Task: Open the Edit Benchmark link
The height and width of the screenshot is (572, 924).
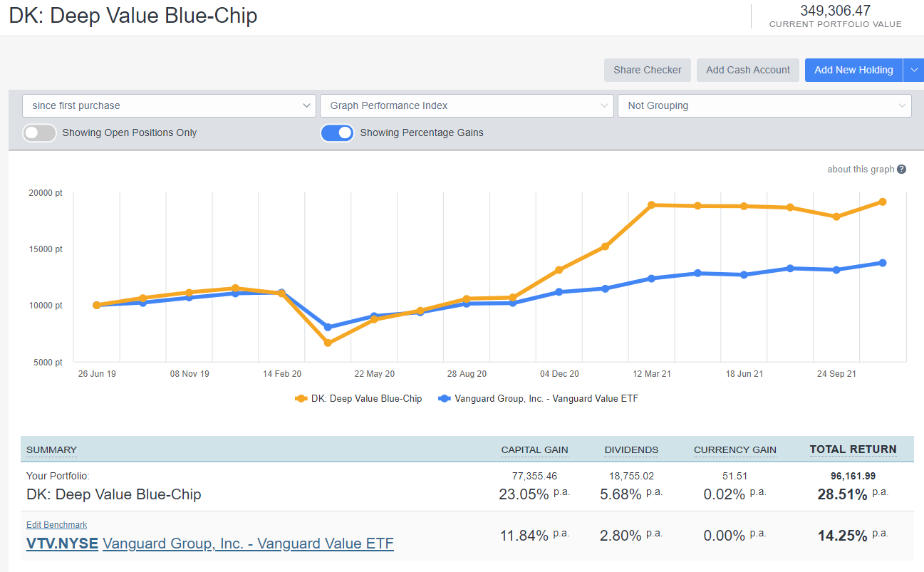Action: click(x=57, y=525)
